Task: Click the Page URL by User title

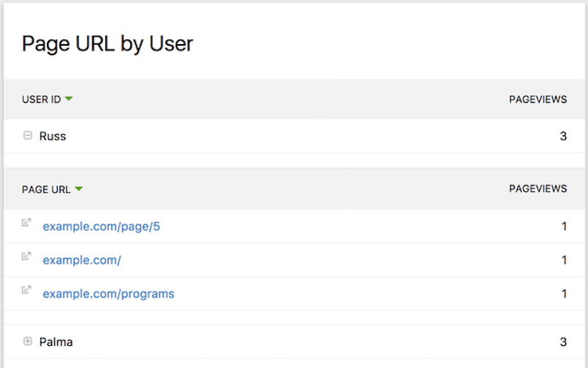Action: [x=107, y=43]
